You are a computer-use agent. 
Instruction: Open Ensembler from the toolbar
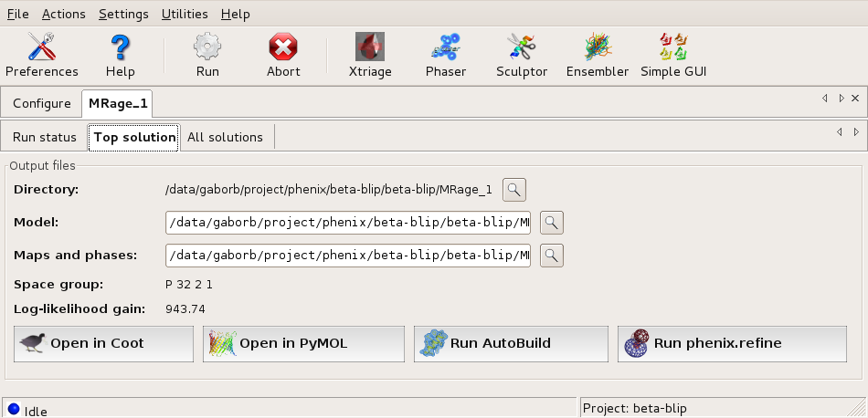(x=597, y=55)
